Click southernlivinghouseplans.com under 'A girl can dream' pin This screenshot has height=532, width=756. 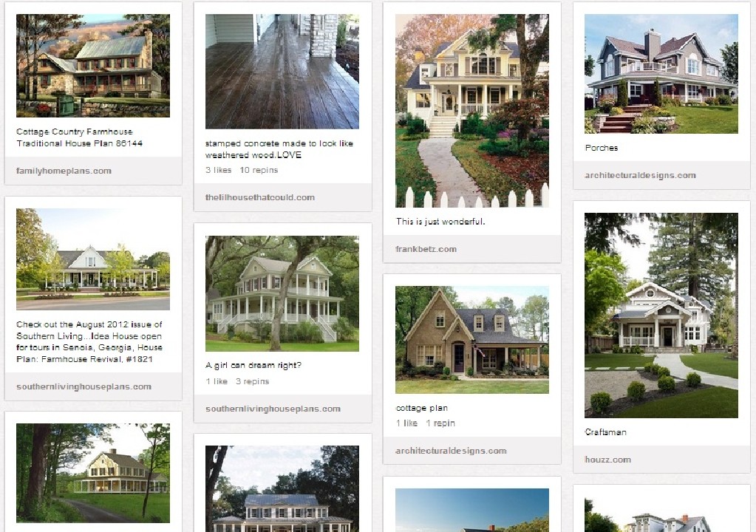pos(273,409)
